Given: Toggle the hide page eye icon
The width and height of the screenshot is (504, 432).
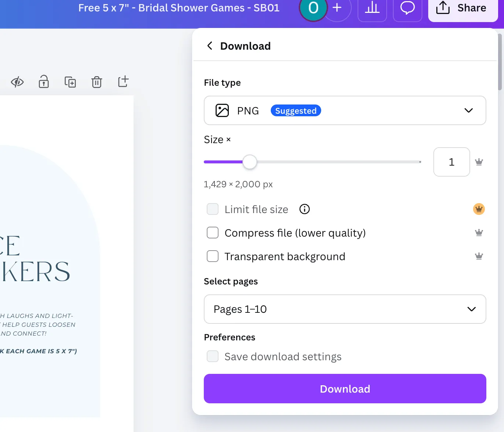Looking at the screenshot, I should coord(17,82).
